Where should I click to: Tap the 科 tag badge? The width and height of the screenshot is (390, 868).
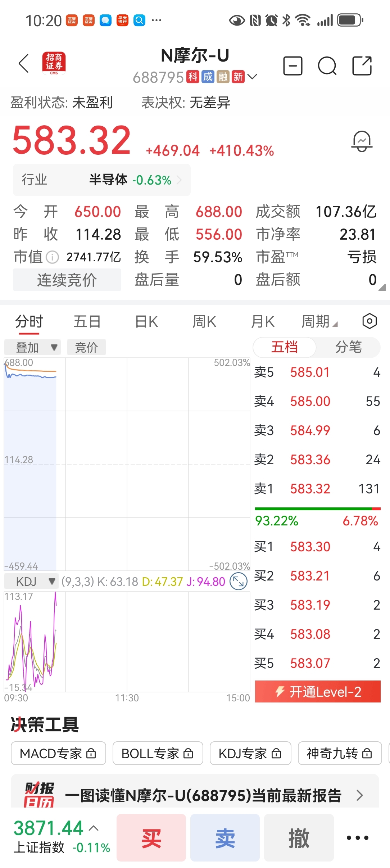coord(193,77)
